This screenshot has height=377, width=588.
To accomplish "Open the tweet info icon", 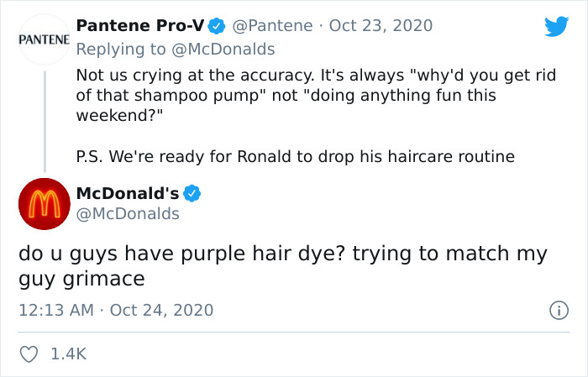I will 556,311.
